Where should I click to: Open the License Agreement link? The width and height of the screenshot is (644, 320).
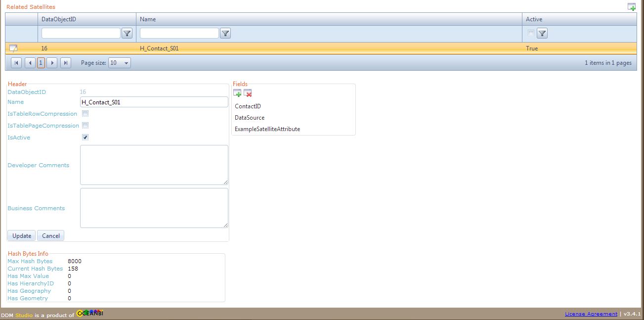[591, 314]
